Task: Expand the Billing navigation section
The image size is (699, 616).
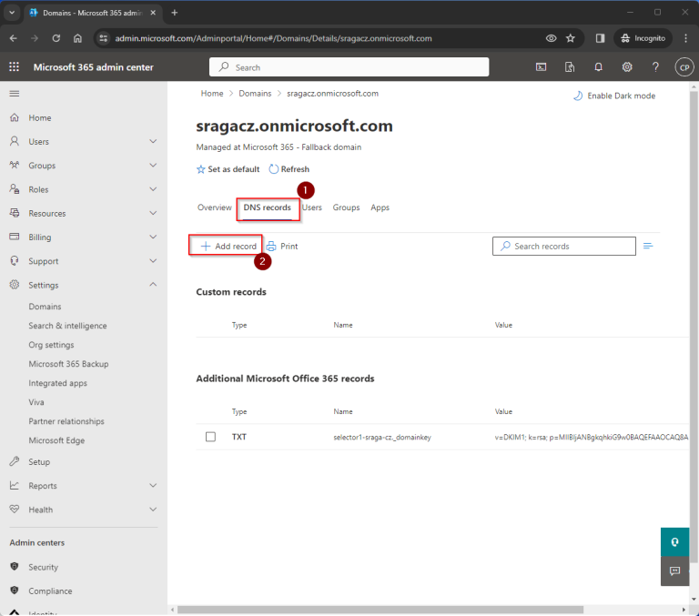Action: click(153, 237)
